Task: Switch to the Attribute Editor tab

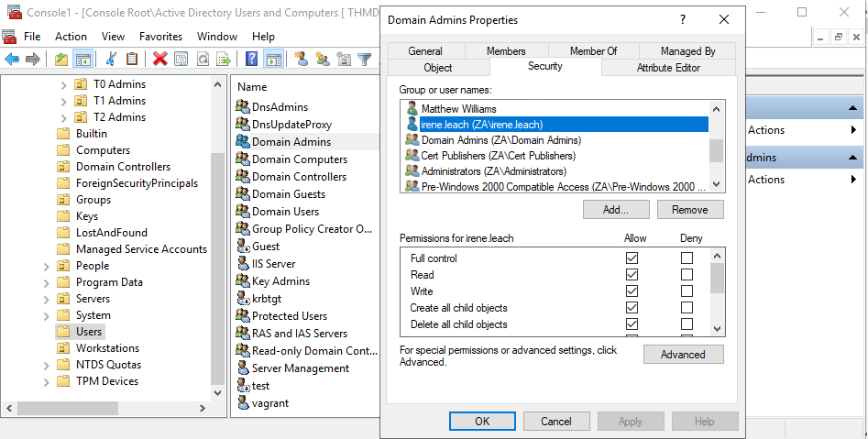Action: click(x=668, y=68)
